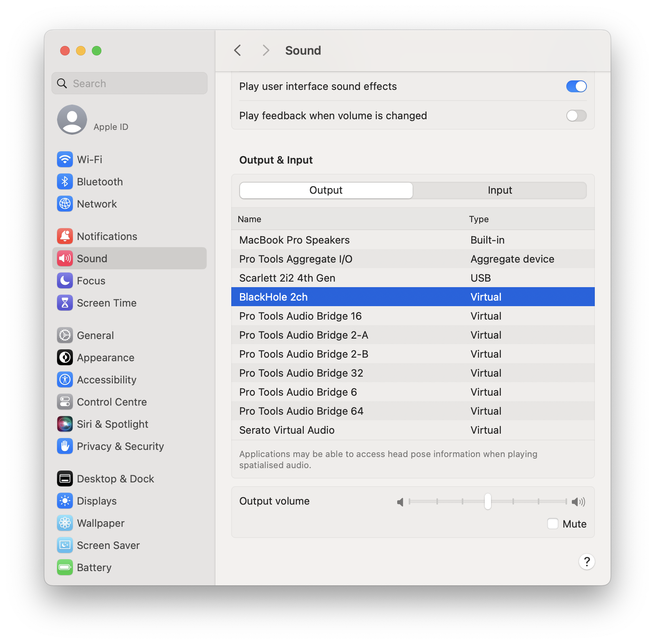Open Wi-Fi settings icon in sidebar

pos(65,160)
